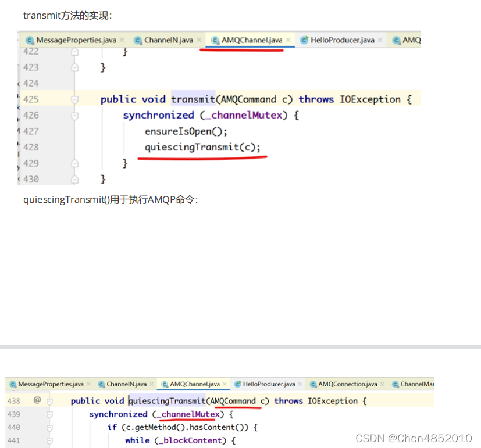Open ChannelN.java tab in lower editor
The width and height of the screenshot is (481, 448).
pyautogui.click(x=126, y=384)
